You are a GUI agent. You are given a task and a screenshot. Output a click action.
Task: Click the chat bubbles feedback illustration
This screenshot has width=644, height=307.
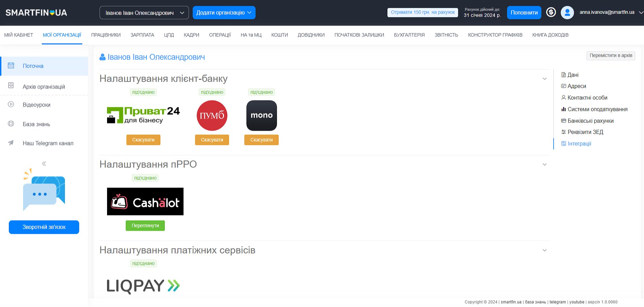(44, 190)
